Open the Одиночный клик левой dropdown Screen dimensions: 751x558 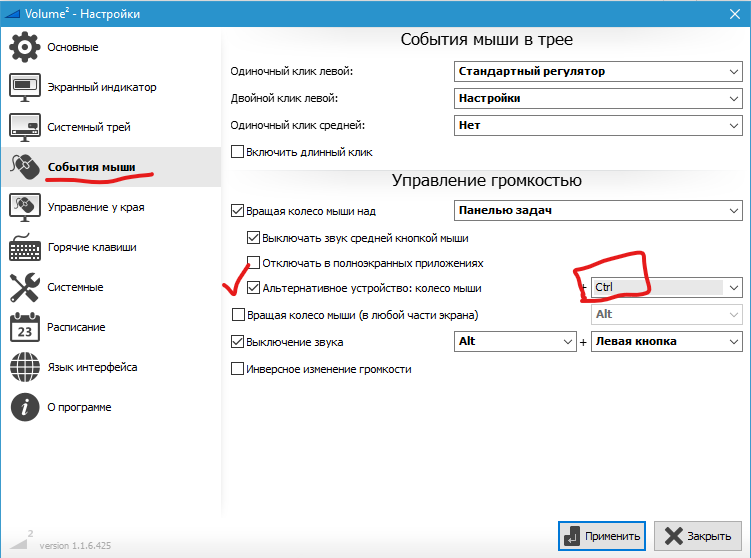click(x=598, y=71)
